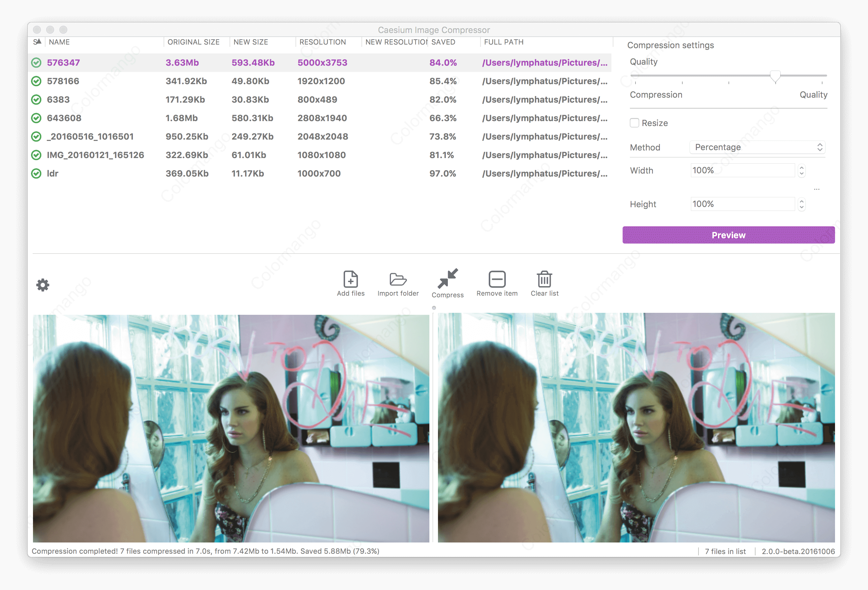This screenshot has height=590, width=868.
Task: Click the SAVED column header
Action: tap(443, 42)
